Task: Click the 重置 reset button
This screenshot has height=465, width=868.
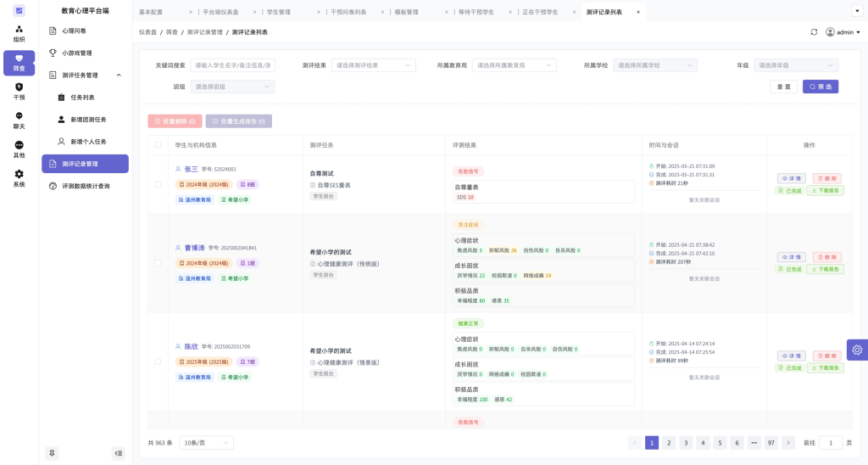Action: 783,87
